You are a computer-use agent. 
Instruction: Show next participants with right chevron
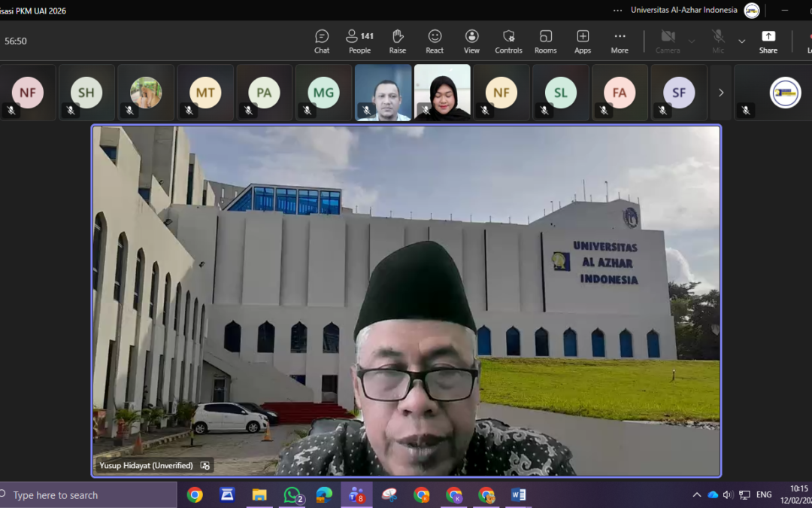point(720,93)
